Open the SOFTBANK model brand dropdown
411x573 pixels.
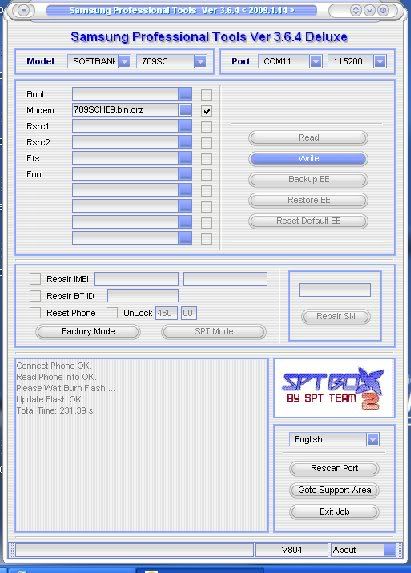coord(124,62)
